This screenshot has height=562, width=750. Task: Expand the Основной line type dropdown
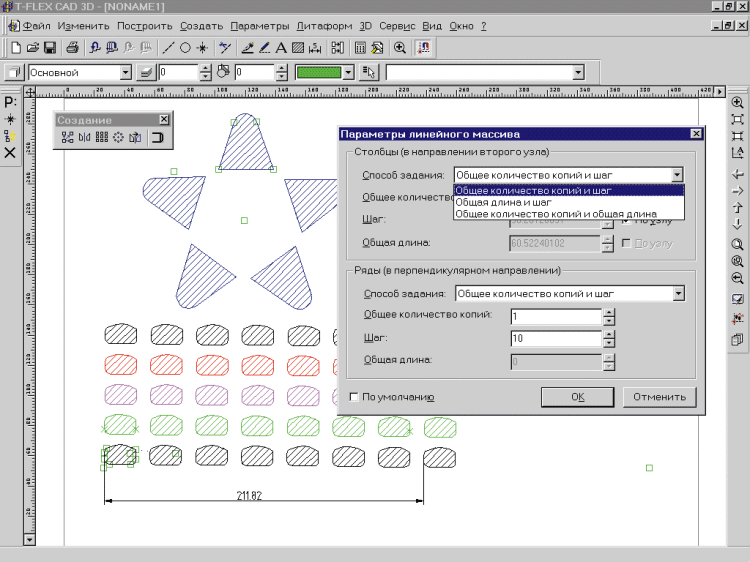point(125,72)
